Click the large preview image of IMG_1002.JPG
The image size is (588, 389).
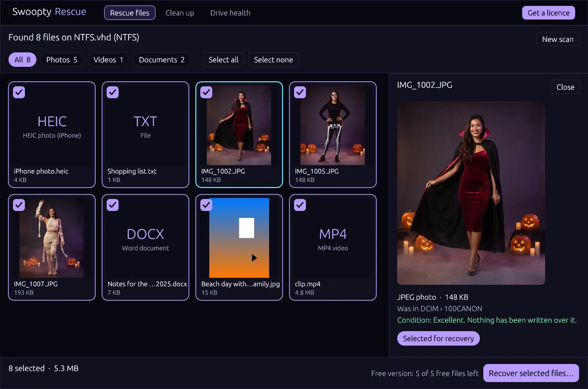(471, 193)
